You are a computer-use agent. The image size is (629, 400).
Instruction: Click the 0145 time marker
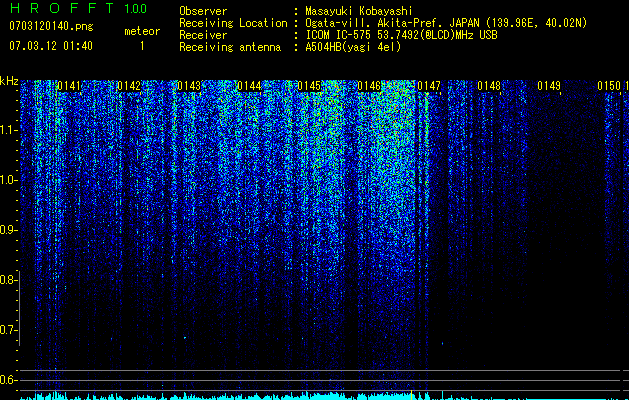coord(309,86)
